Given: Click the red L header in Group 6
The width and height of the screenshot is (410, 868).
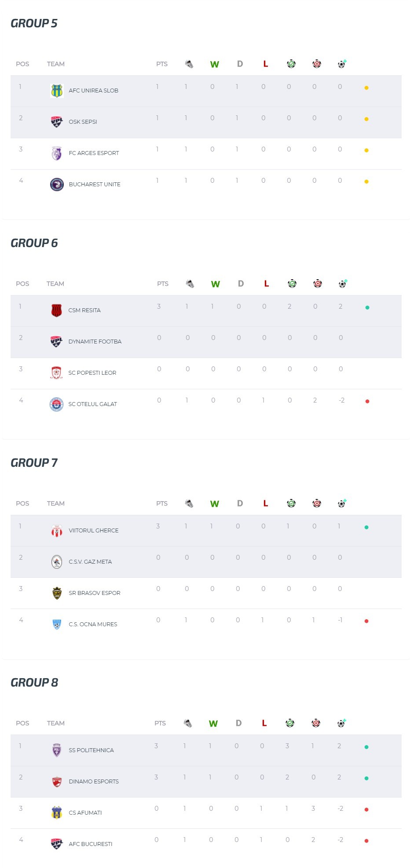Looking at the screenshot, I should [267, 284].
